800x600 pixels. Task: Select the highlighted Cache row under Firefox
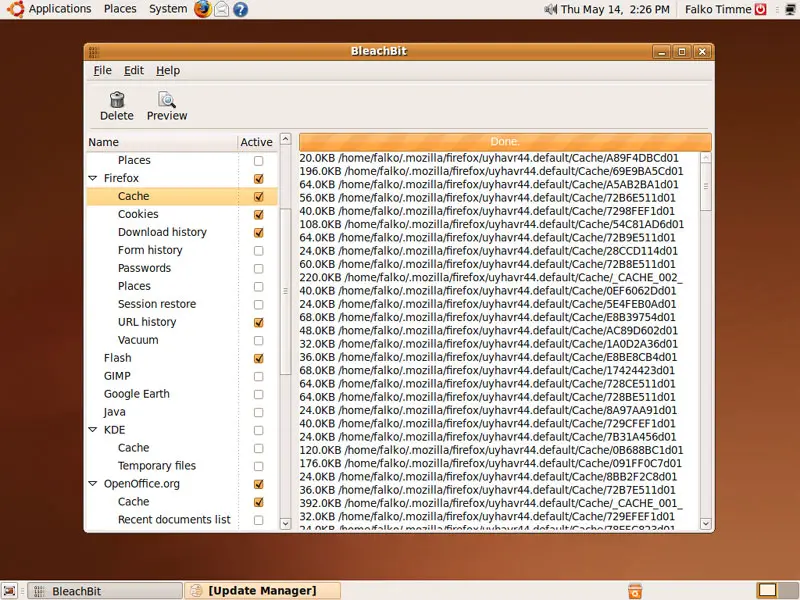[182, 196]
